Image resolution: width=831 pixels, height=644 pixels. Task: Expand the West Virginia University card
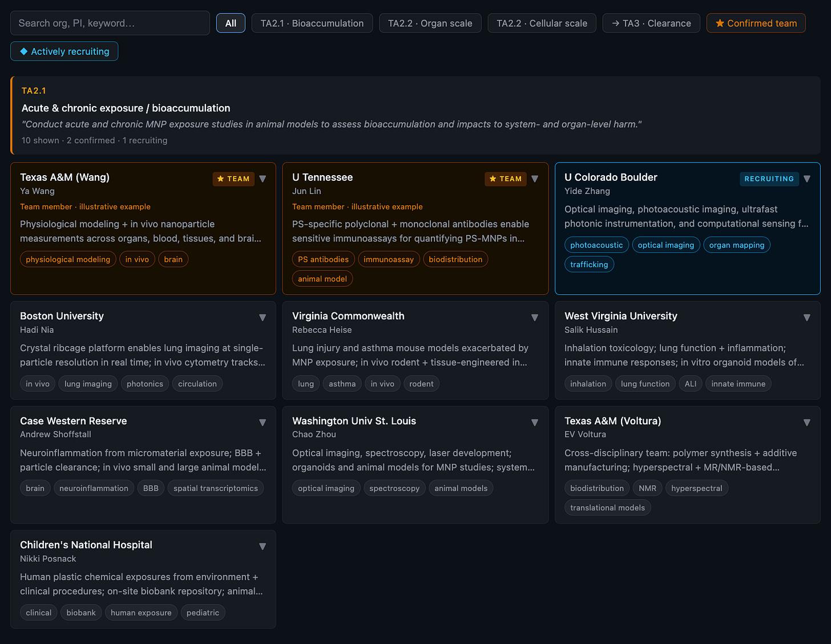[x=807, y=318]
